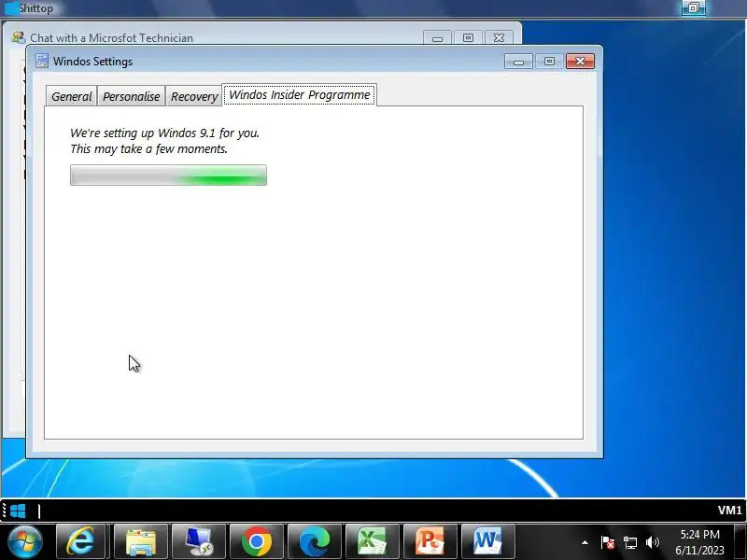Switch to the General tab
The height and width of the screenshot is (560, 747).
[x=72, y=96]
